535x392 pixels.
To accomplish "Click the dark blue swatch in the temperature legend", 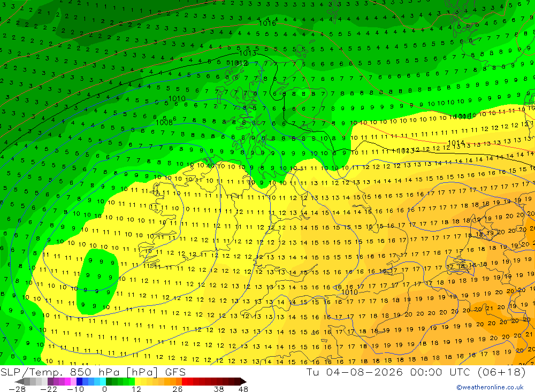I will [x=80, y=381].
